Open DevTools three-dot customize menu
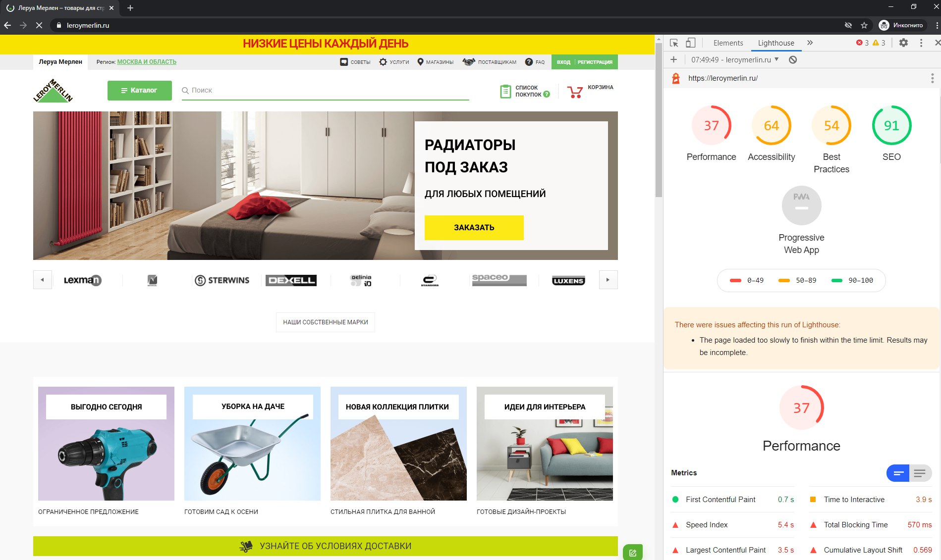Viewport: 941px width, 560px height. tap(921, 43)
